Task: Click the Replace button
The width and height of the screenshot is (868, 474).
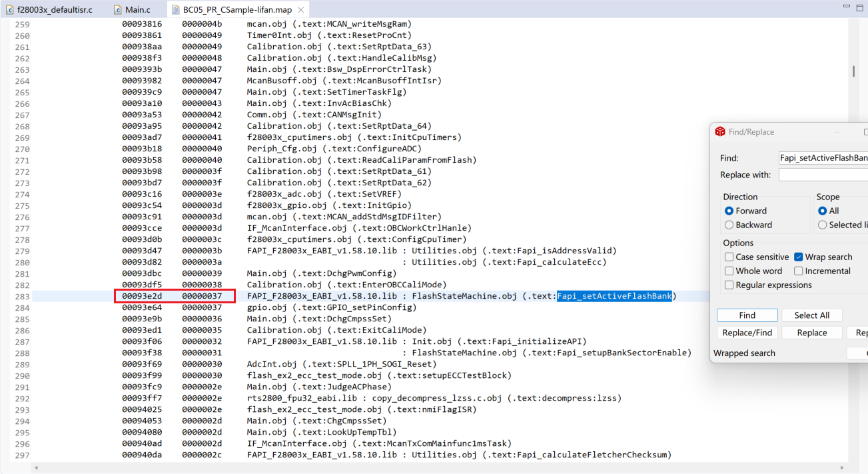Action: (812, 333)
